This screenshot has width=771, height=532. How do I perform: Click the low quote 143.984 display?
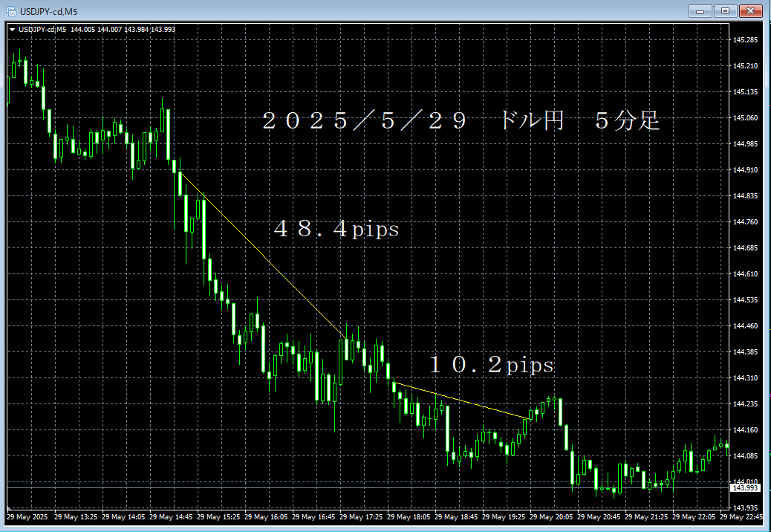point(135,30)
